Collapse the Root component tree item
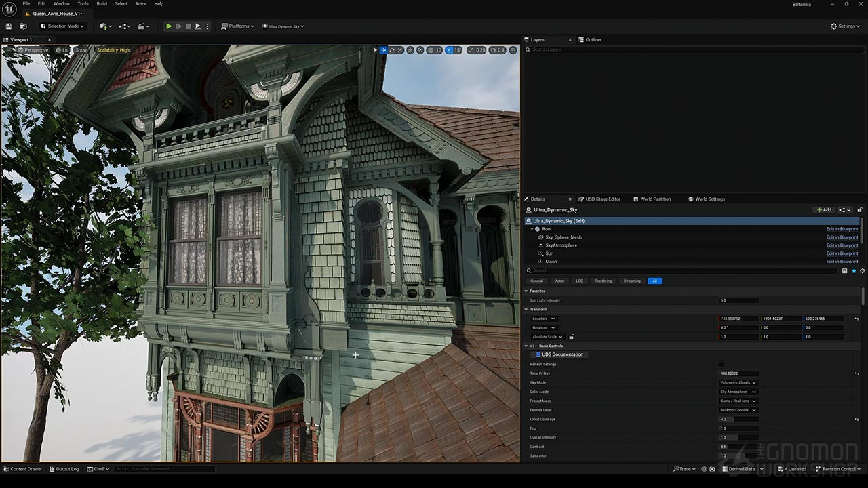Image resolution: width=868 pixels, height=488 pixels. click(x=532, y=229)
